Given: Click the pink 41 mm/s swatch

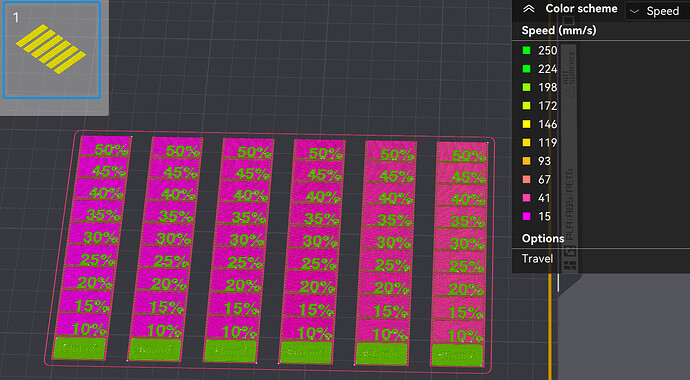Looking at the screenshot, I should (526, 198).
